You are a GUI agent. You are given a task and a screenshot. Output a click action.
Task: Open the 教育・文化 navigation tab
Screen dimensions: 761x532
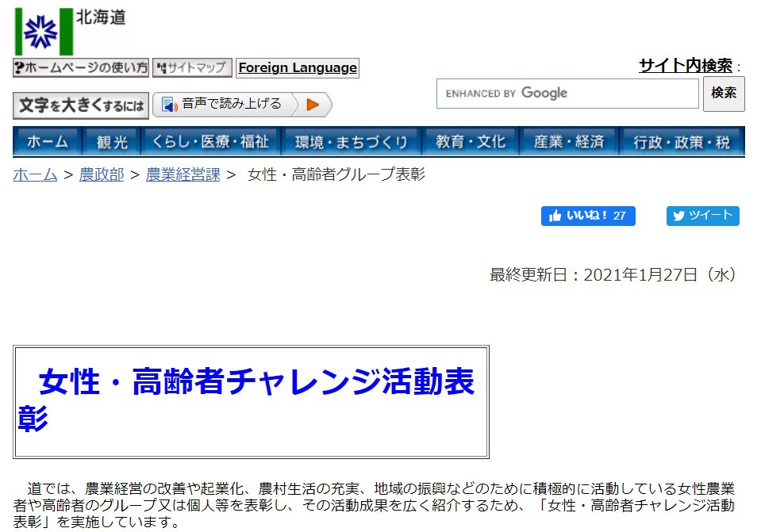point(471,142)
